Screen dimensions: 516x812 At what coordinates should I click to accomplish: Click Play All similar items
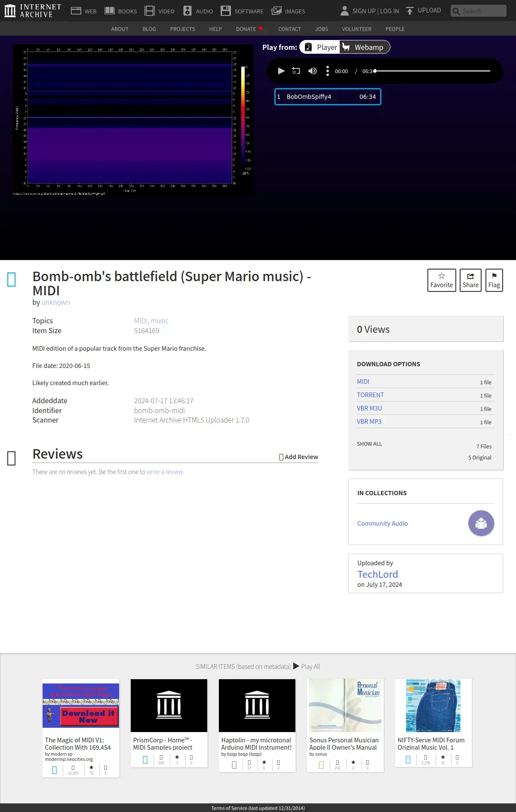[307, 667]
